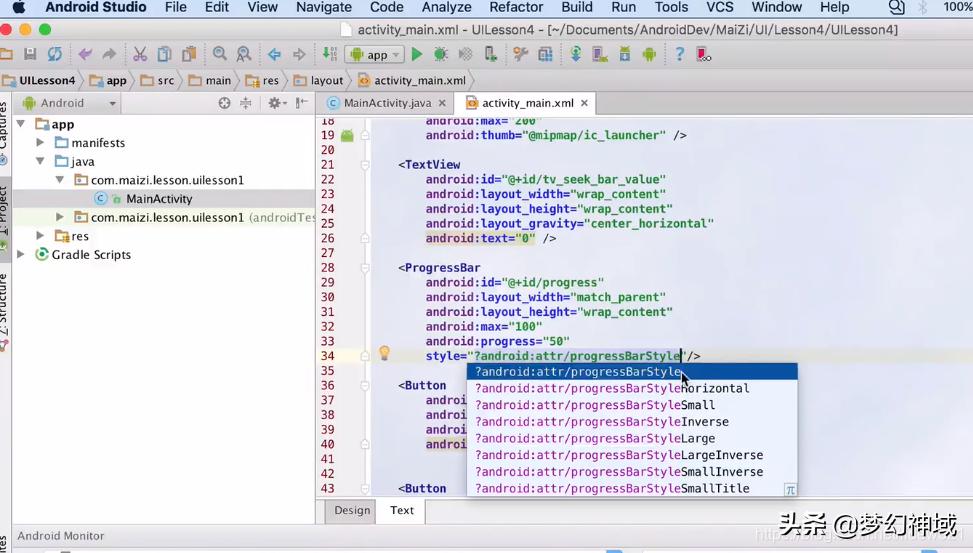This screenshot has width=973, height=553.
Task: Open the Project panel gear settings
Action: point(275,103)
